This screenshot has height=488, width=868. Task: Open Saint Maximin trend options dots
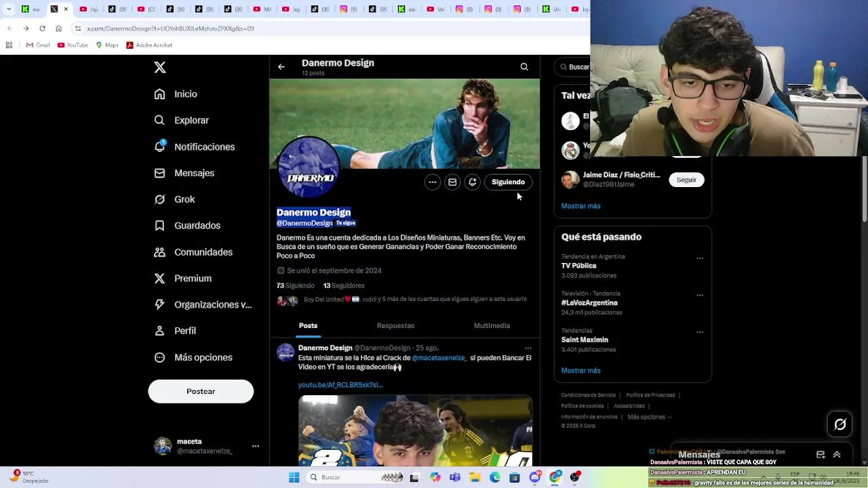click(700, 332)
